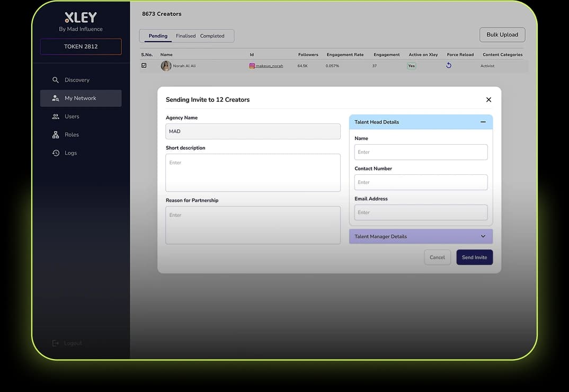Uncheck the checkbox for Norah Al Ali row

tap(144, 65)
